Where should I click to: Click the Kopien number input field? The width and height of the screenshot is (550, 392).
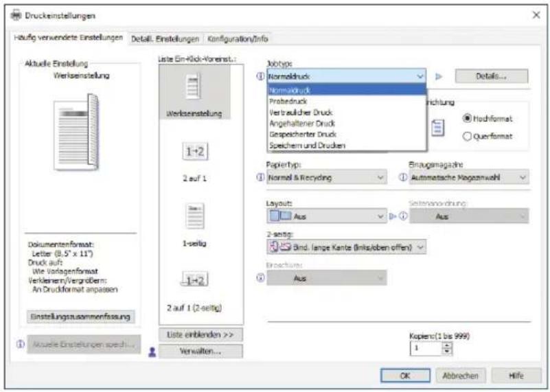(426, 348)
